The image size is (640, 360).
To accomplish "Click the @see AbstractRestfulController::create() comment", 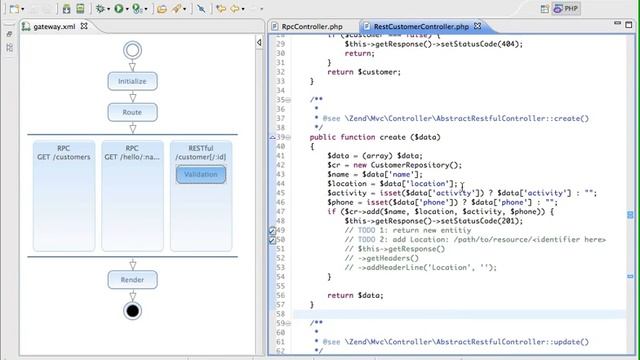I will tap(456, 118).
